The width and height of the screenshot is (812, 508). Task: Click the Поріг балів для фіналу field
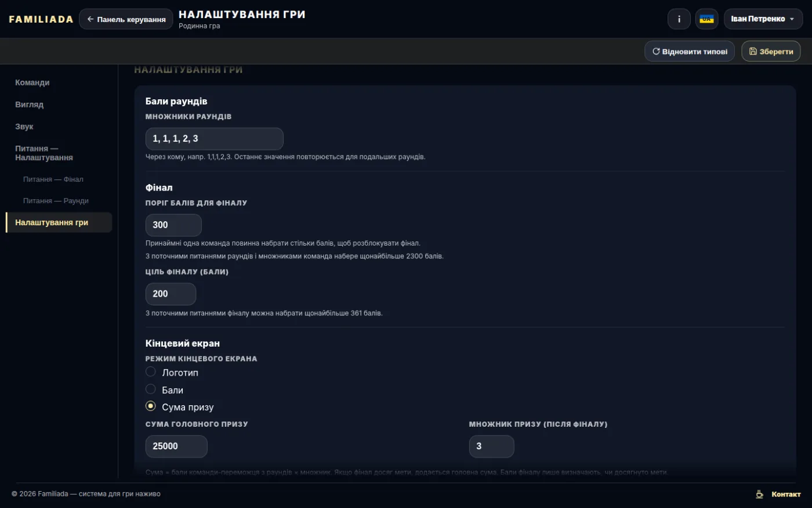point(173,225)
